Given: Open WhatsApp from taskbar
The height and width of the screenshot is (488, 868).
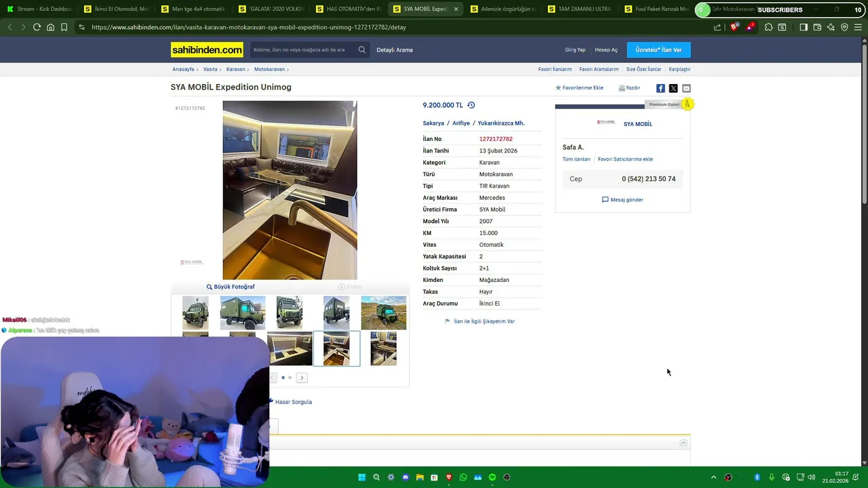Looking at the screenshot, I should 463,477.
